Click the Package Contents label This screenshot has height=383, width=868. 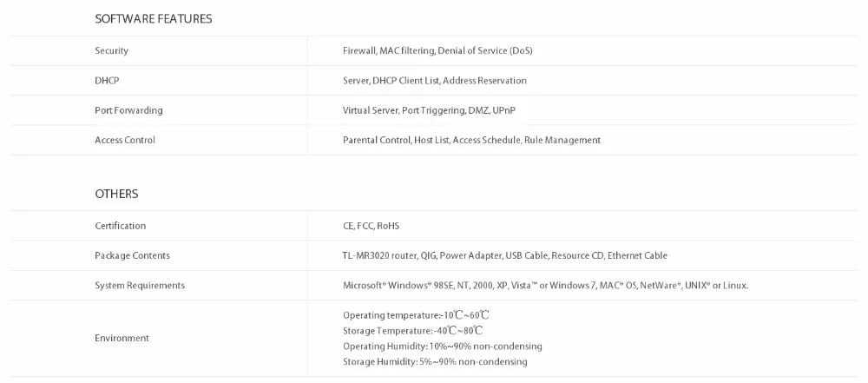click(132, 255)
